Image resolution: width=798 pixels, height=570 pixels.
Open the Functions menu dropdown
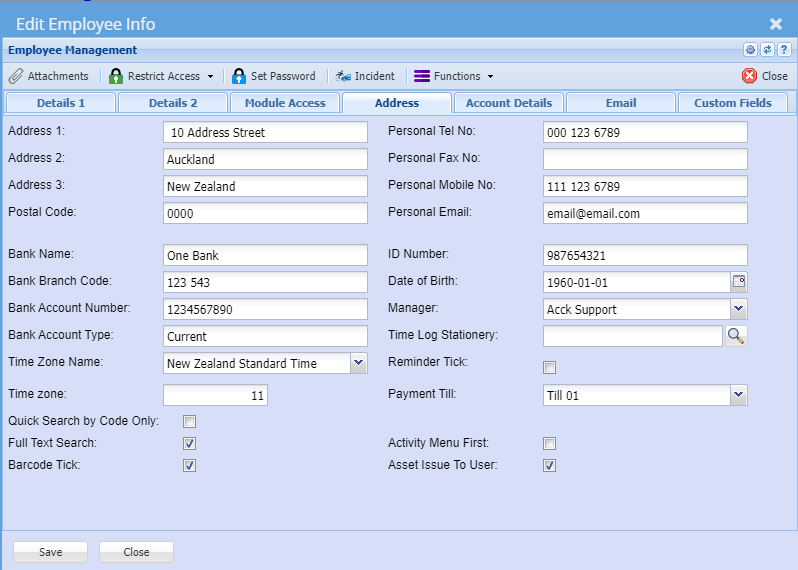point(454,76)
